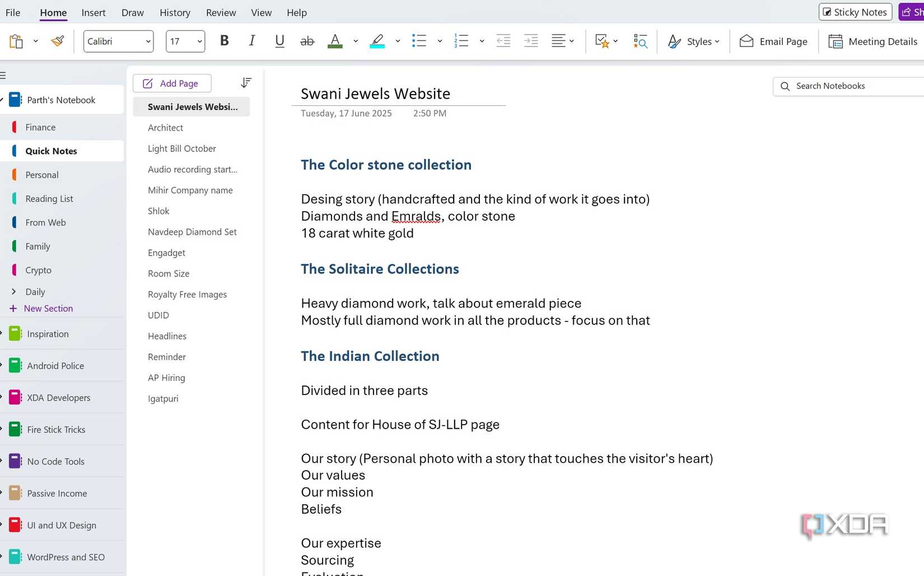This screenshot has height=576, width=924.
Task: Open the Insert menu
Action: 93,12
